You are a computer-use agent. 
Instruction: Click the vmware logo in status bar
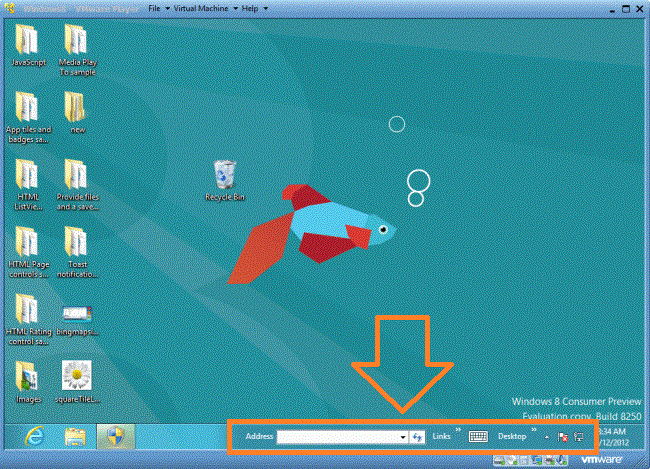coord(601,459)
